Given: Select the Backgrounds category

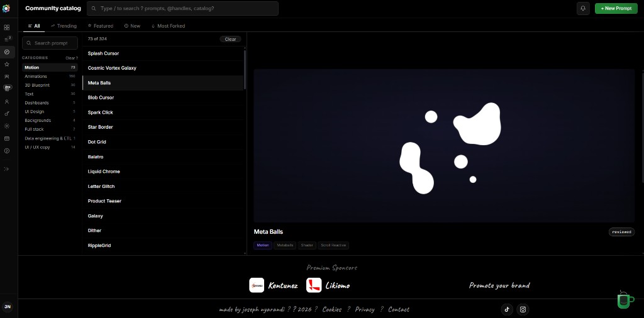Looking at the screenshot, I should (x=50, y=120).
